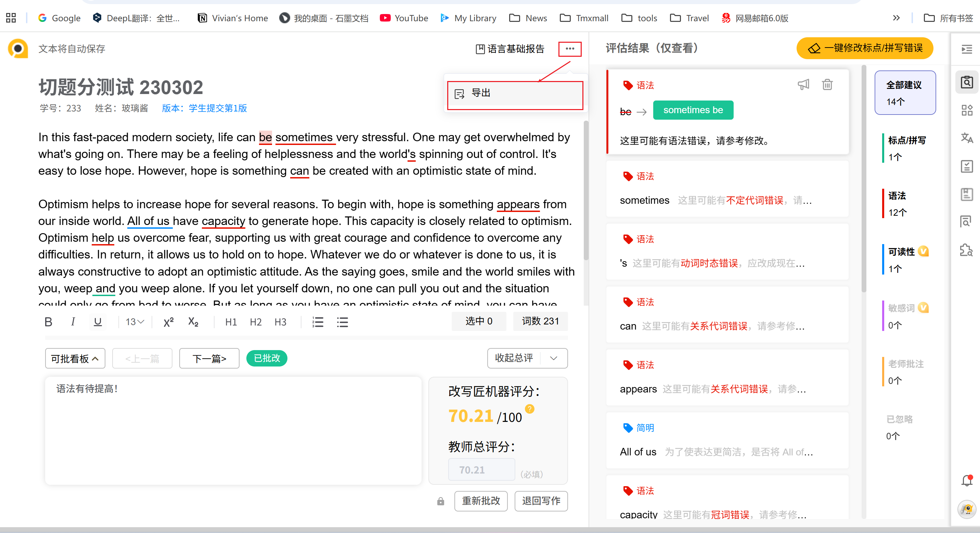Open the arrow next to 收起总评
The height and width of the screenshot is (533, 980).
tap(554, 358)
